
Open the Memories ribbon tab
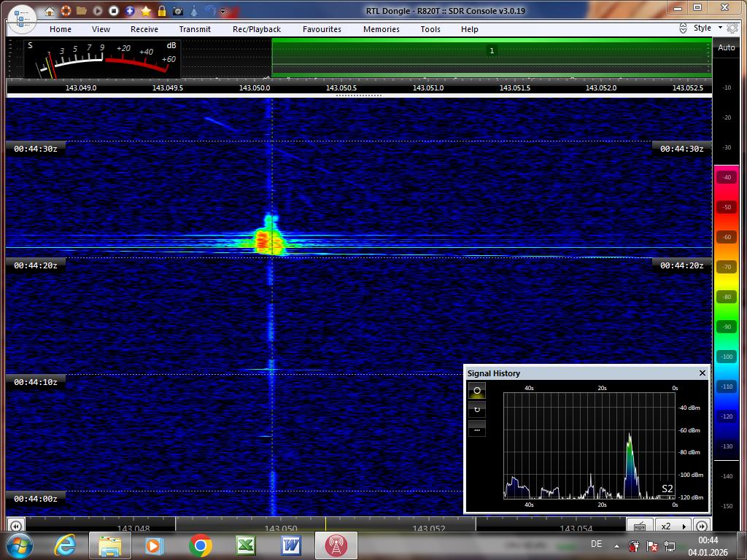[x=382, y=29]
